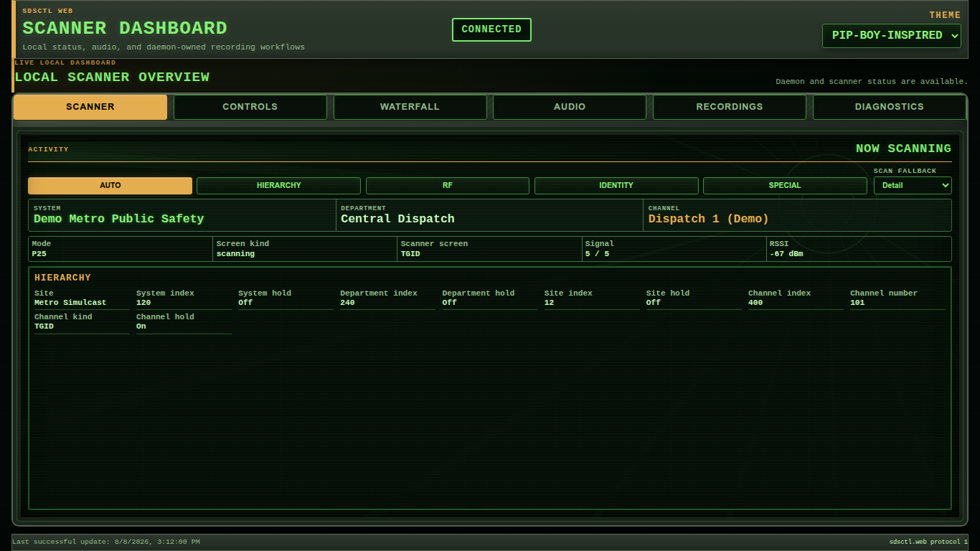The image size is (980, 551).
Task: Select the Identity activity view button
Action: click(616, 186)
